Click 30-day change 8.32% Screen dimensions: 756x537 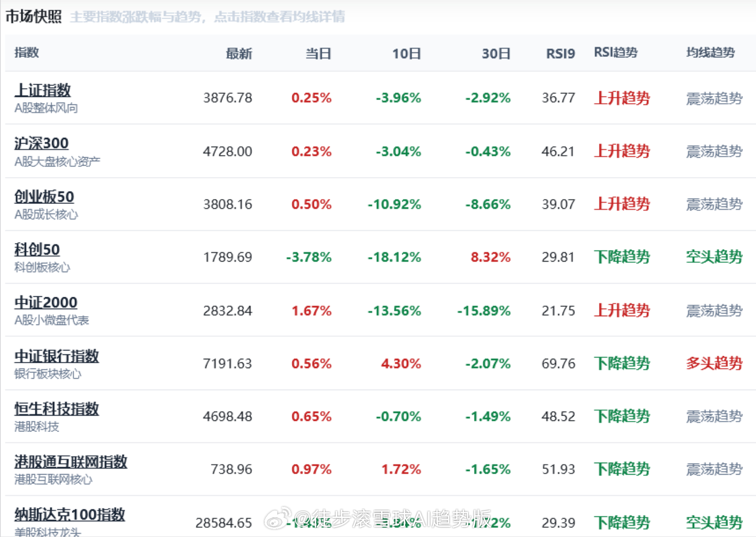click(491, 257)
